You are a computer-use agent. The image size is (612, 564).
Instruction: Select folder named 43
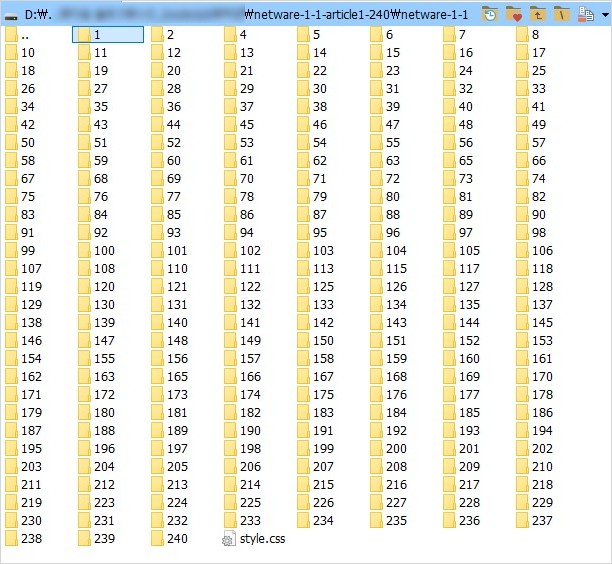pos(93,125)
